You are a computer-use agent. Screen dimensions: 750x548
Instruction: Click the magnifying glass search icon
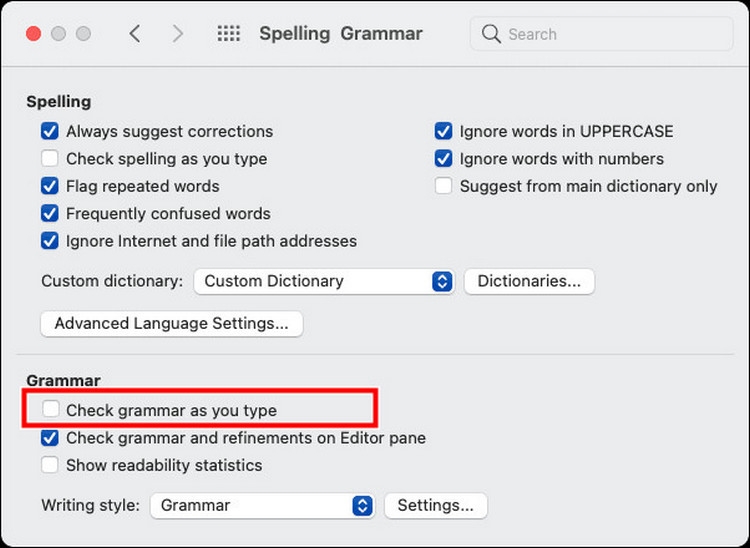(x=491, y=34)
